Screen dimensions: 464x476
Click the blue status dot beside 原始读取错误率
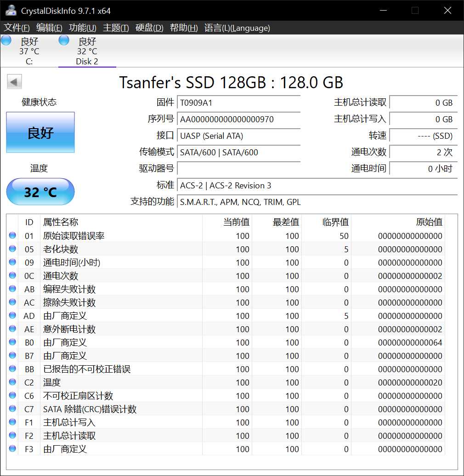pyautogui.click(x=12, y=235)
